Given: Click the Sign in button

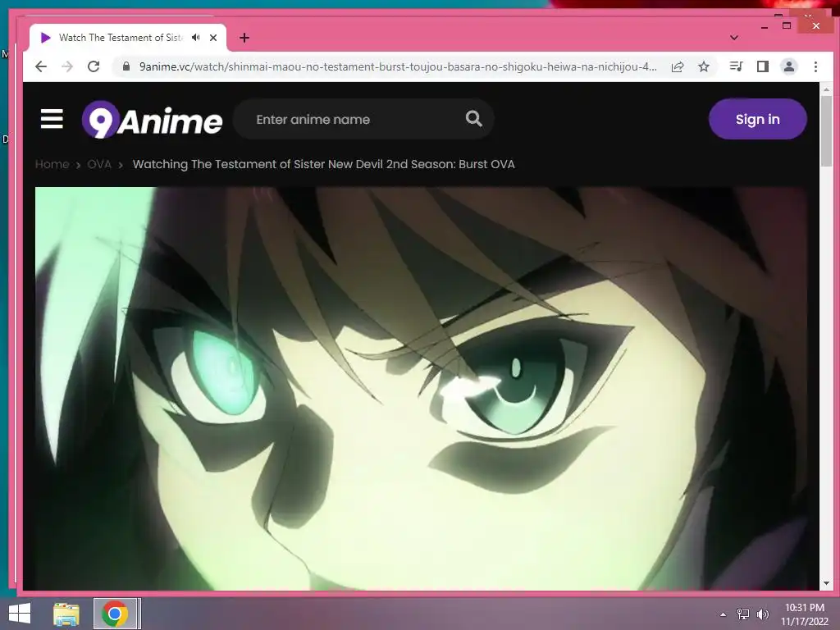Looking at the screenshot, I should click(x=757, y=119).
